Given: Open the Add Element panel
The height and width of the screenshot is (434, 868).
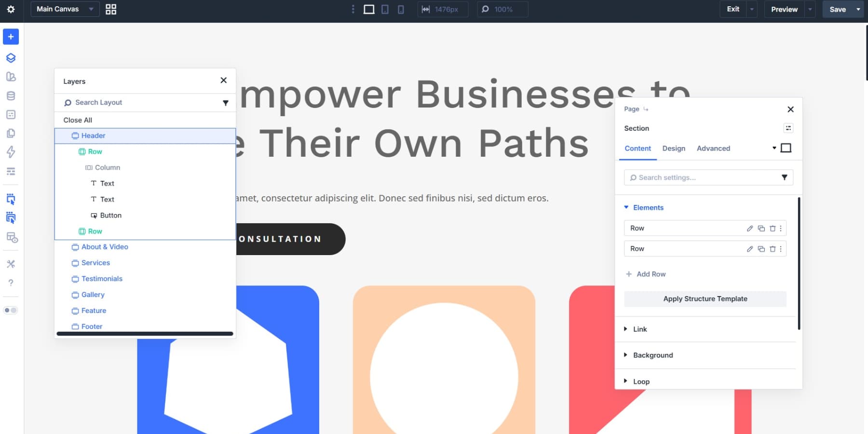Looking at the screenshot, I should pyautogui.click(x=11, y=37).
